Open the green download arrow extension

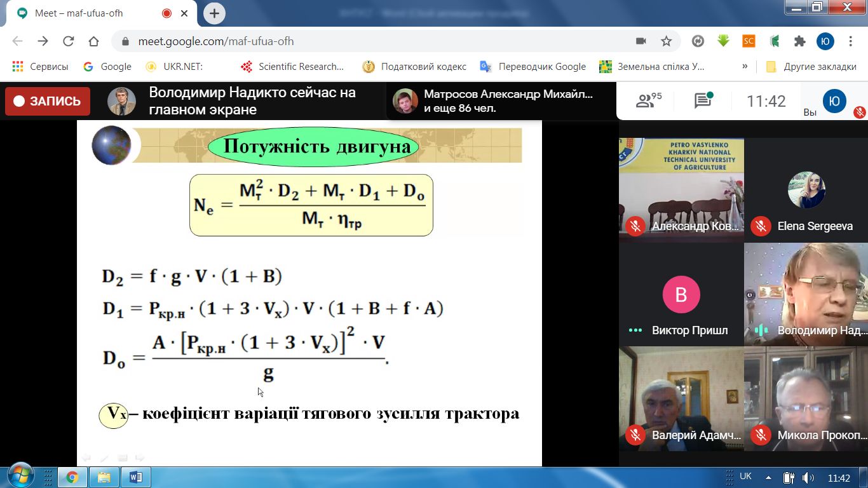[723, 41]
